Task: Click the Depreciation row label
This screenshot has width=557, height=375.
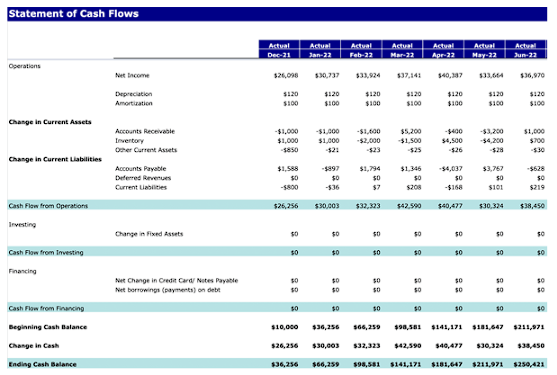Action: click(134, 94)
